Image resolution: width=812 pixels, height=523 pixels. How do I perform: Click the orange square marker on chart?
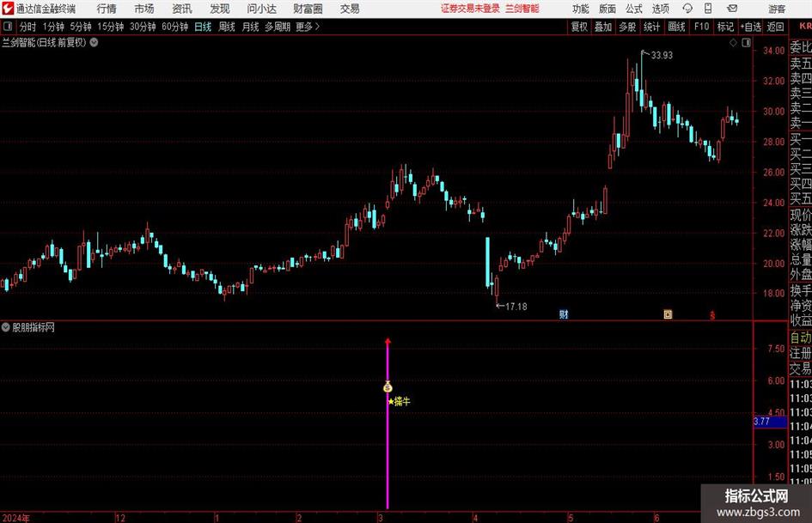point(668,313)
